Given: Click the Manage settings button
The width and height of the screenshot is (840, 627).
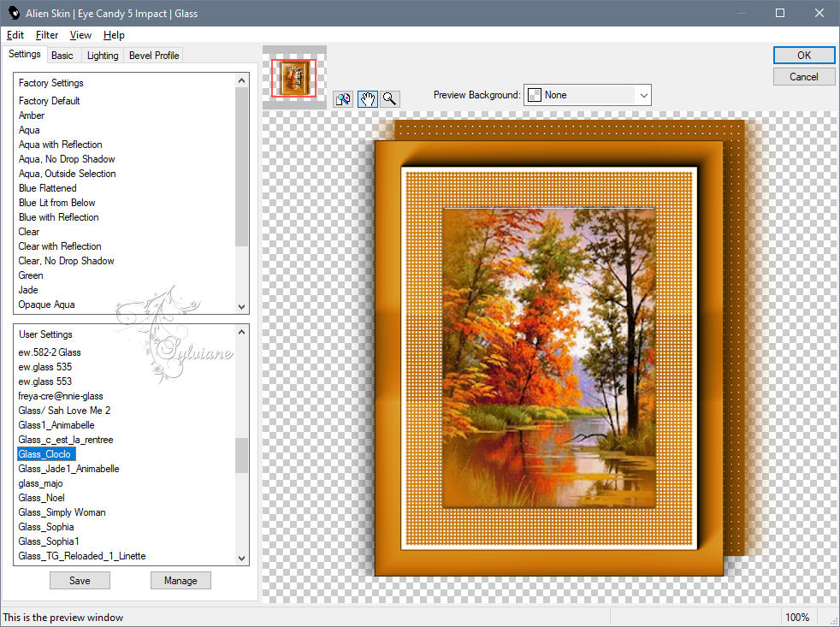Looking at the screenshot, I should (180, 580).
